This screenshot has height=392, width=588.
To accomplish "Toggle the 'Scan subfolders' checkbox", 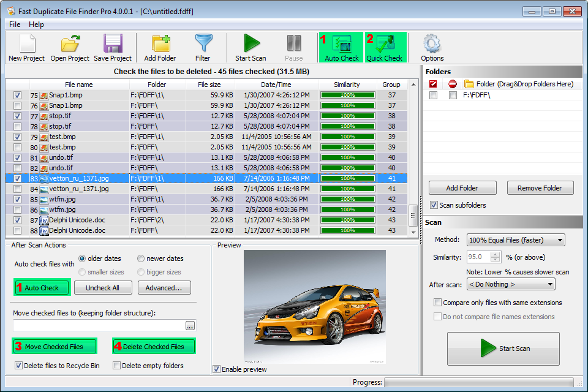I will point(434,205).
